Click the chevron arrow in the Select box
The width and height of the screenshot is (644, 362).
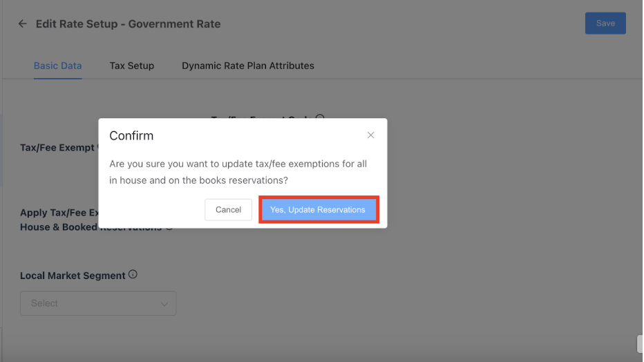tap(164, 303)
